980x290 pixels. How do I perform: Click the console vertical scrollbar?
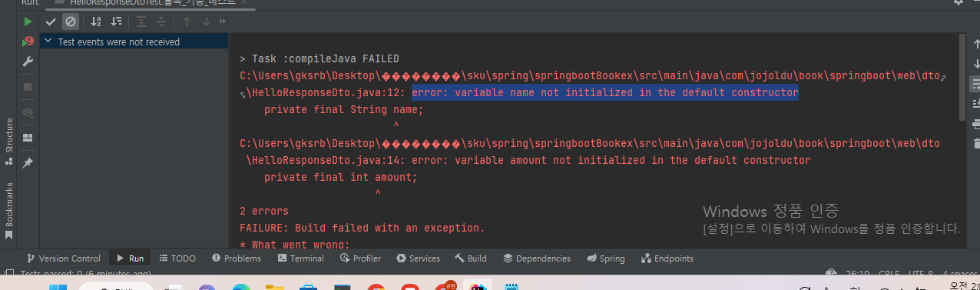pos(962,78)
